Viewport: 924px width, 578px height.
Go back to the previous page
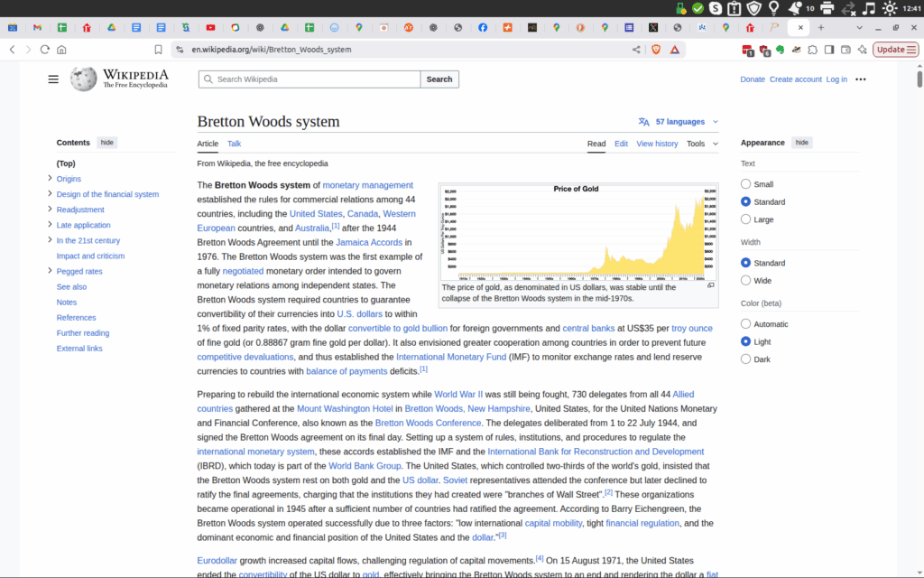(12, 50)
